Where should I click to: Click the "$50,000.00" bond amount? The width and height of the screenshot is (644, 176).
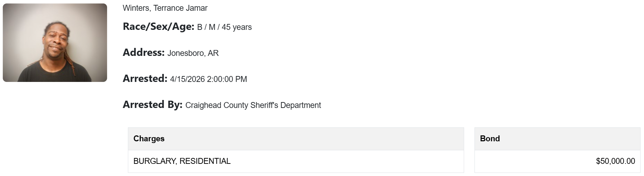[x=615, y=161]
